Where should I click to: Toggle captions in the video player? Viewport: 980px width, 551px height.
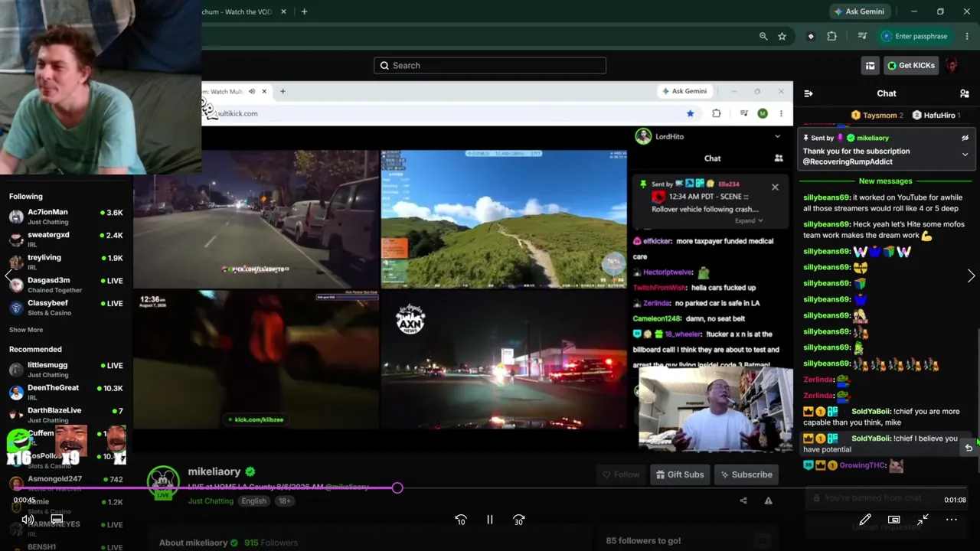click(57, 520)
